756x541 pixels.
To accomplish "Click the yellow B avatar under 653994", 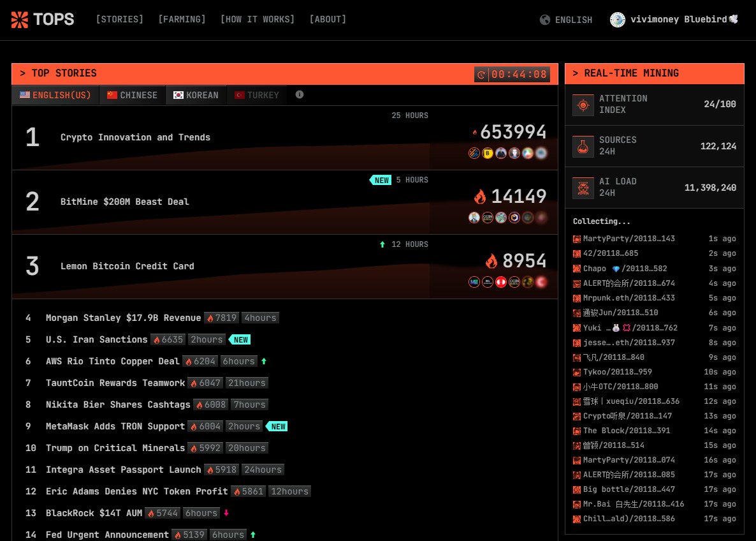I will coord(488,154).
